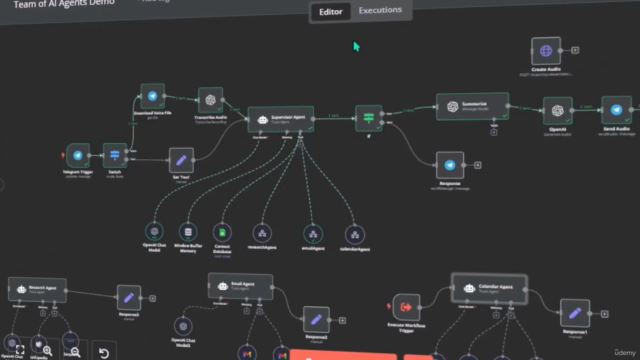Add memory to the Email Agent
This screenshot has height=360, width=640.
[247, 311]
